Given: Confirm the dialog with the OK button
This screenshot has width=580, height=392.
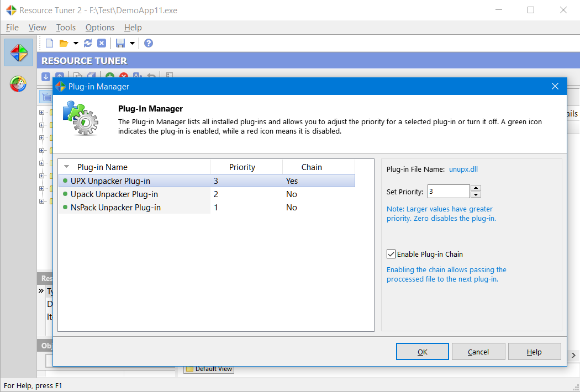Looking at the screenshot, I should [x=423, y=352].
